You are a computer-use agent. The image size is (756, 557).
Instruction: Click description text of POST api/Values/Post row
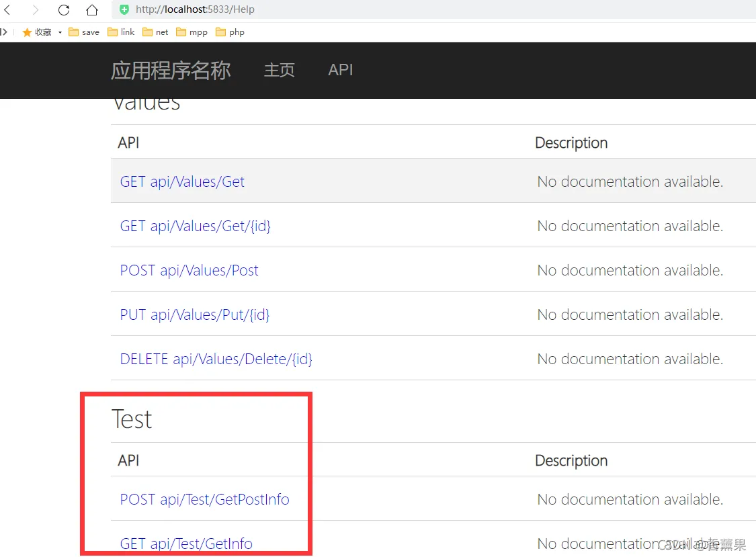pos(630,271)
